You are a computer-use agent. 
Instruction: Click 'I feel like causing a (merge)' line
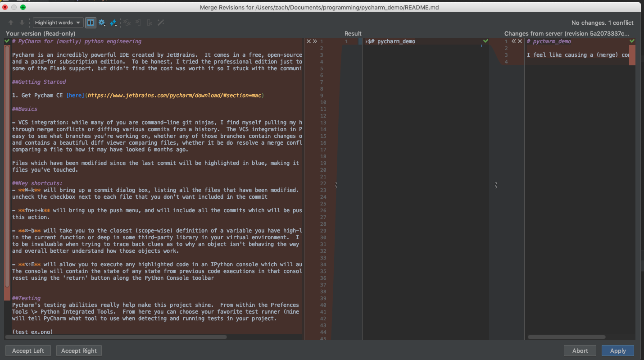coord(577,55)
